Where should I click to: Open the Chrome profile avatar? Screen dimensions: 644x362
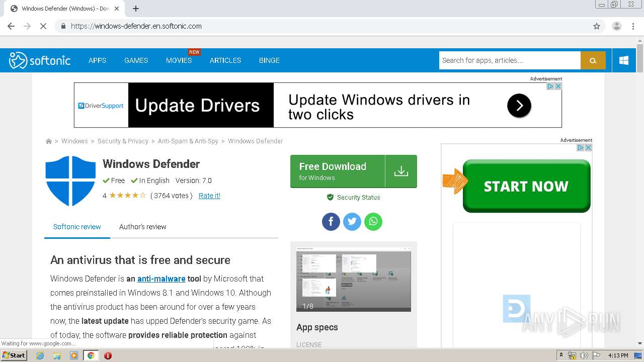click(x=617, y=26)
